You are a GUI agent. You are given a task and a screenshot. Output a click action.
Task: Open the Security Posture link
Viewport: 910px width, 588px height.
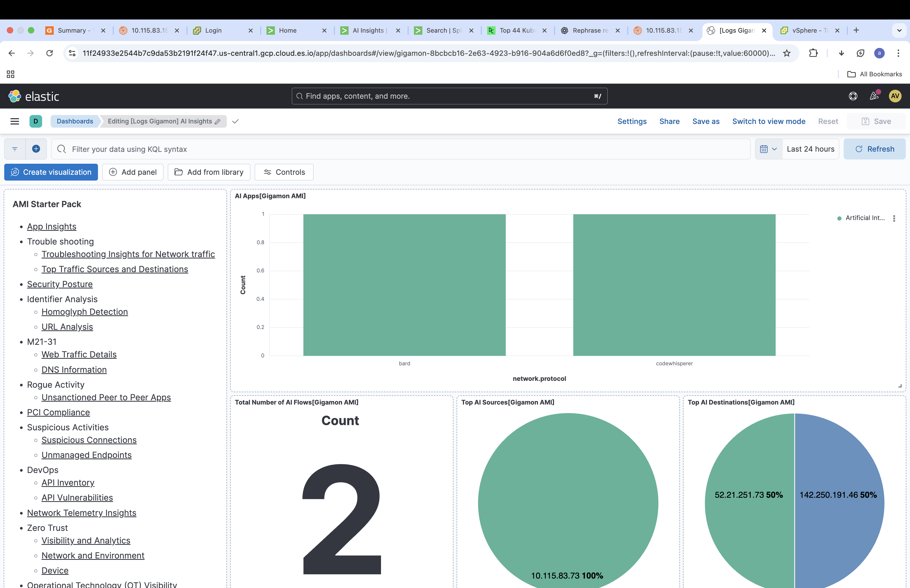(x=60, y=284)
